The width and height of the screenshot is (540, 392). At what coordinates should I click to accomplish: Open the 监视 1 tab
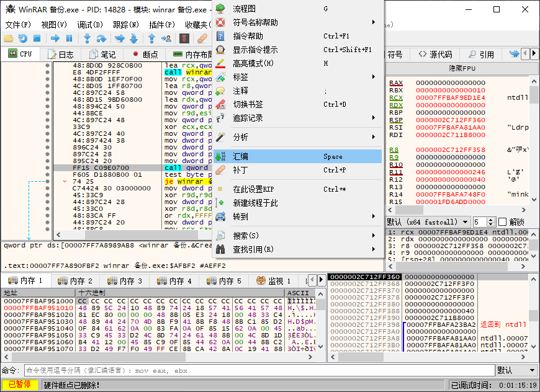pos(273,281)
